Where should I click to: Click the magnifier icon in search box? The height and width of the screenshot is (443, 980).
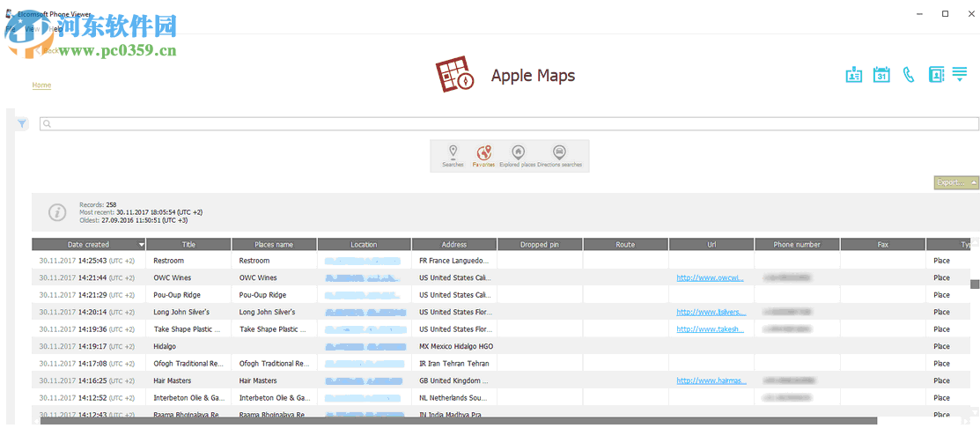(x=47, y=124)
